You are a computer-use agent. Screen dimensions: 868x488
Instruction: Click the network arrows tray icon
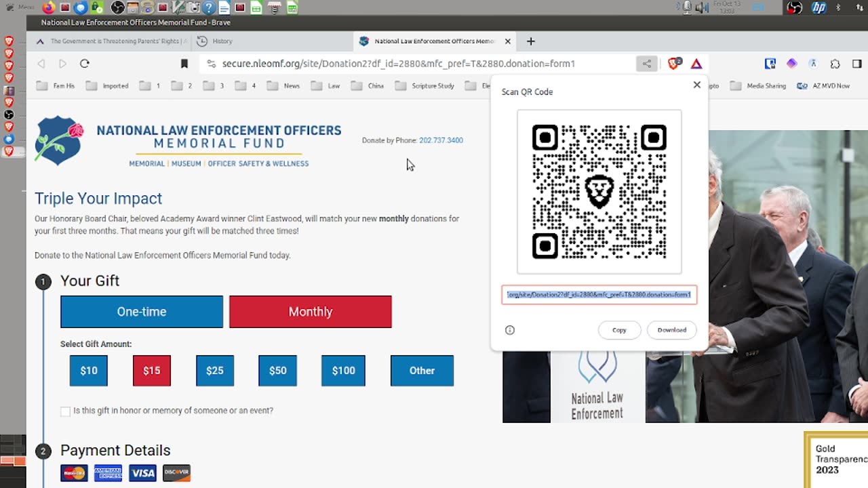(860, 7)
